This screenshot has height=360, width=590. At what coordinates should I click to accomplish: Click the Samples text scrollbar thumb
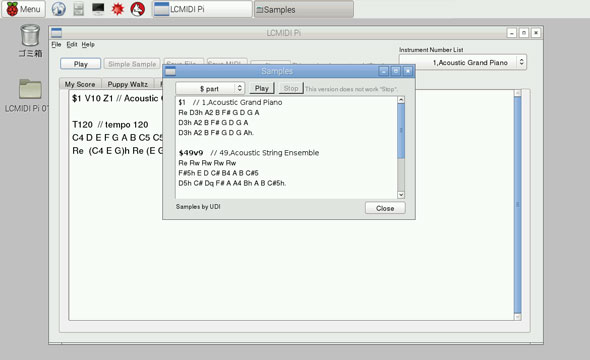click(x=401, y=131)
